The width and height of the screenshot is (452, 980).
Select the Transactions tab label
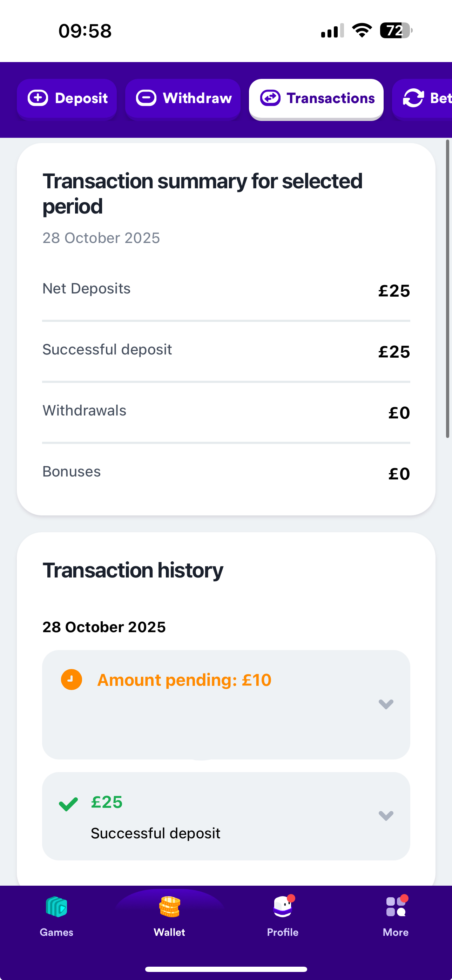tap(330, 98)
